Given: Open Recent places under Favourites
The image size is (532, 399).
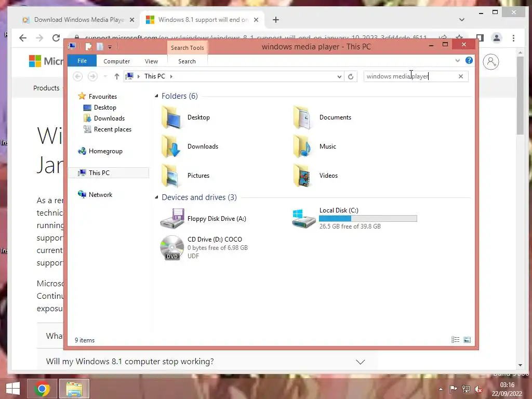Looking at the screenshot, I should (107, 129).
